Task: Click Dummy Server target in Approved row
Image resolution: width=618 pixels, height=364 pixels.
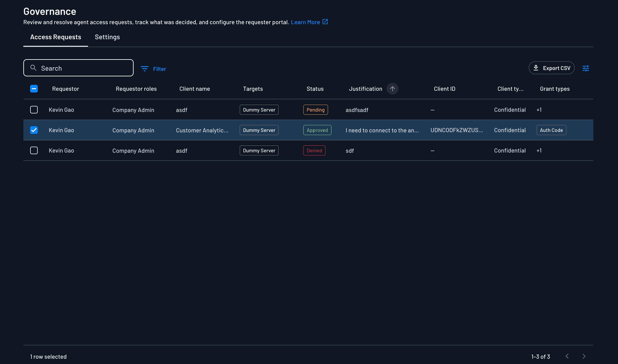Action: [259, 130]
